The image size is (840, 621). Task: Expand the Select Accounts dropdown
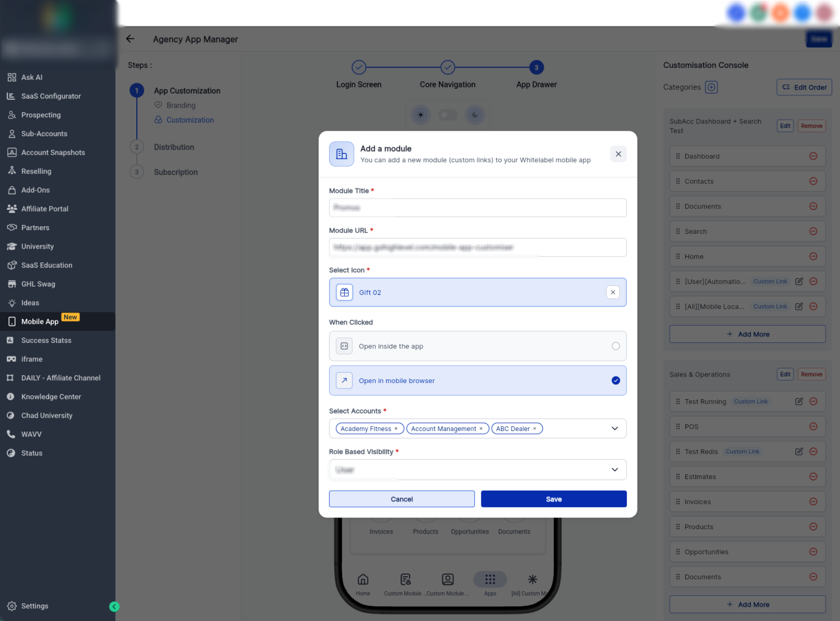click(614, 428)
